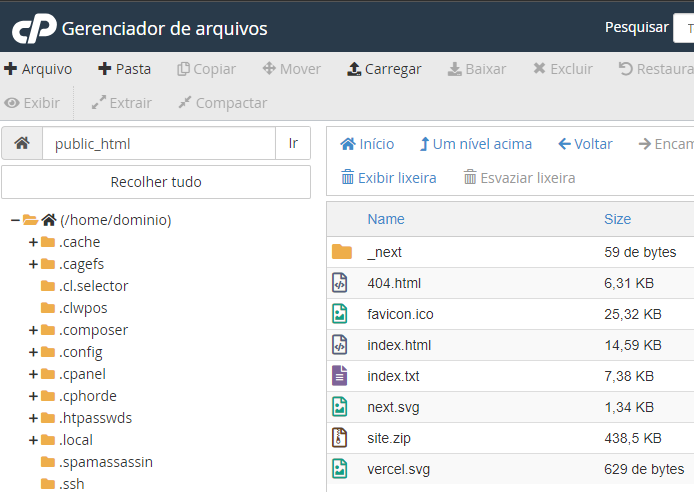
Task: Click the Extrair extract button
Action: tap(122, 103)
